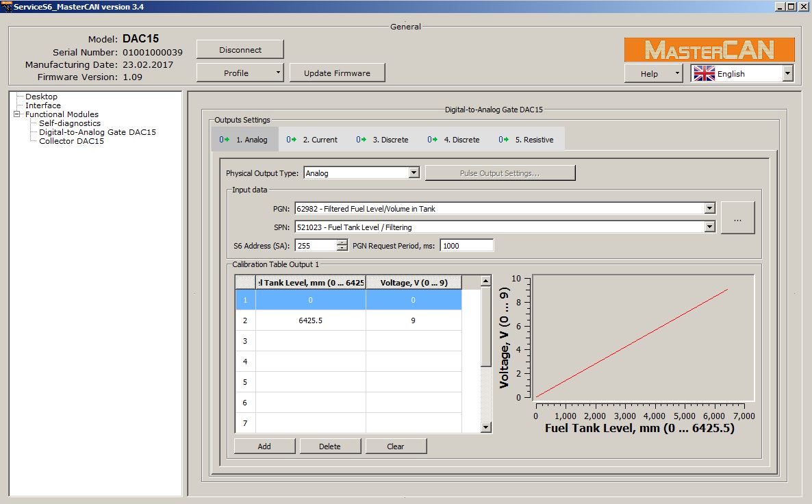The image size is (812, 504).
Task: Expand the PGN dropdown list
Action: (709, 209)
